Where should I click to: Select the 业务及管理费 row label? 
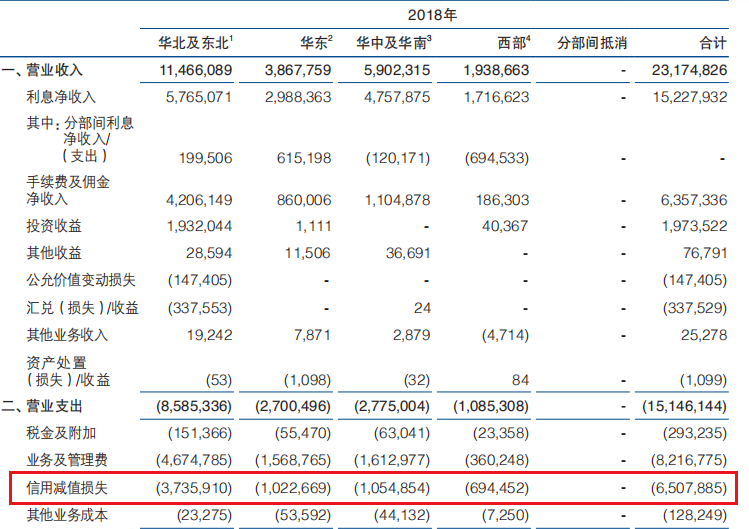[x=67, y=461]
